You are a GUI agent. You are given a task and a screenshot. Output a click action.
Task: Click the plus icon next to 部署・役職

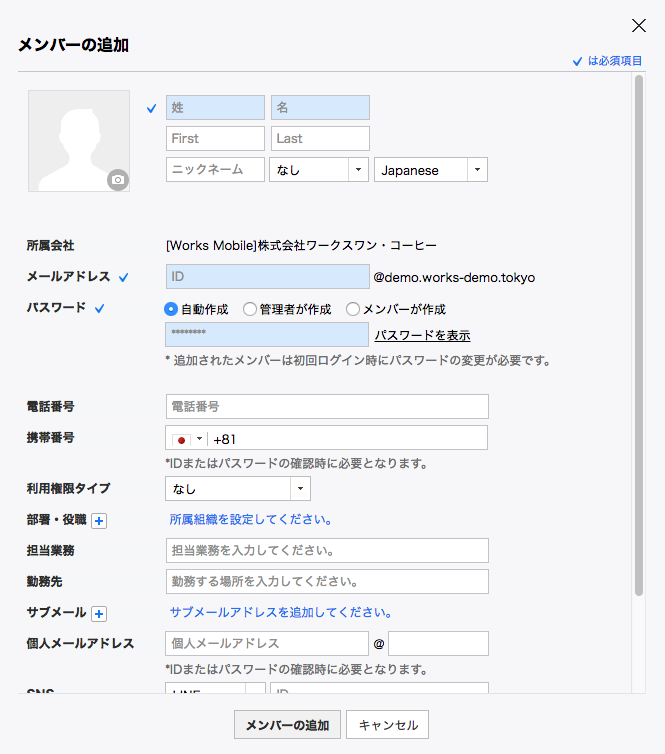(99, 520)
